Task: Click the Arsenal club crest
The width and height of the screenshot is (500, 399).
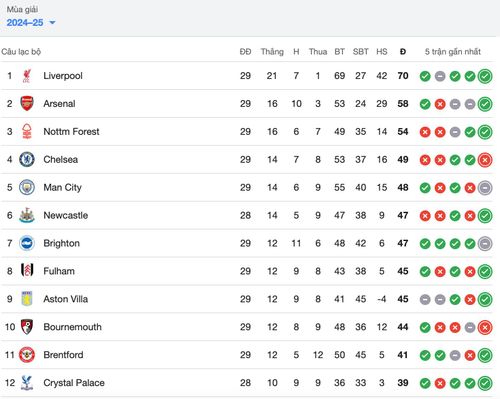Action: pos(27,104)
